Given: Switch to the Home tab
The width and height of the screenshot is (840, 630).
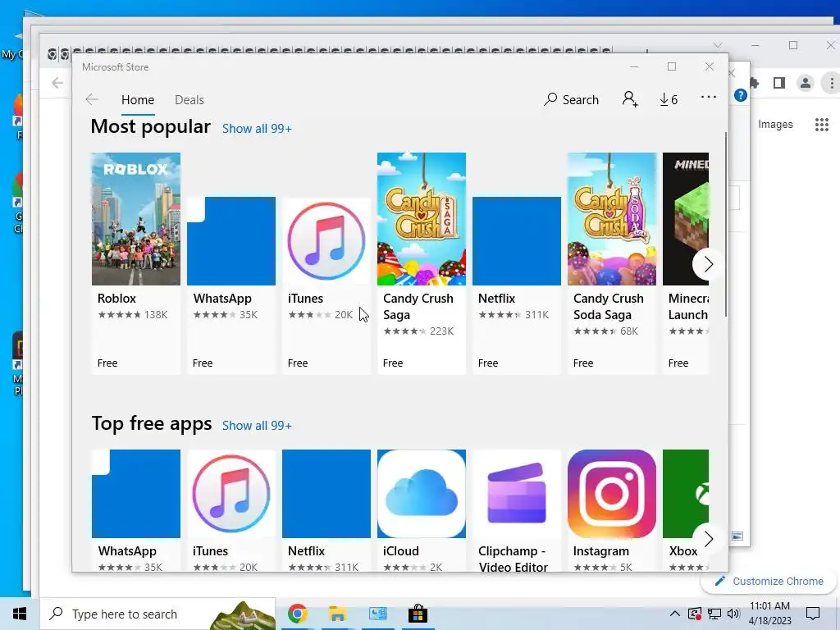Looking at the screenshot, I should click(138, 99).
